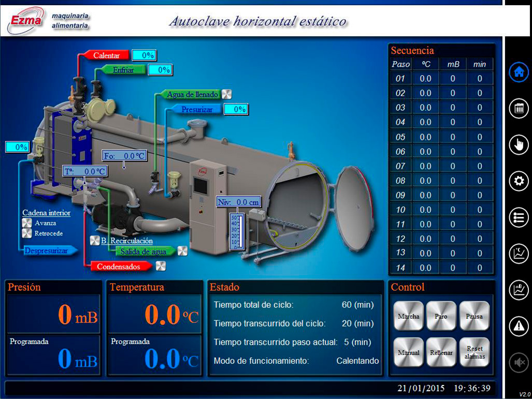Go to the Home screen icon
The width and height of the screenshot is (532, 399).
[519, 72]
